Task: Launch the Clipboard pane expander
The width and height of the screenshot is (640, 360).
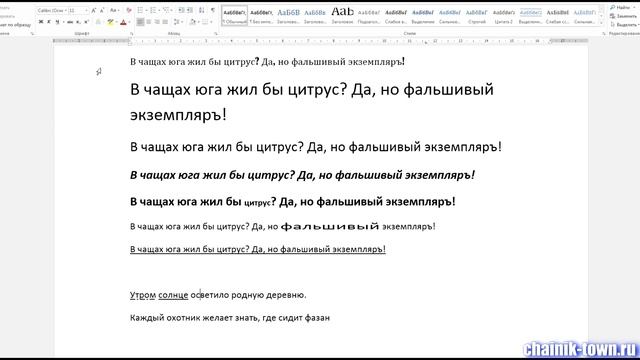Action: pos(32,33)
